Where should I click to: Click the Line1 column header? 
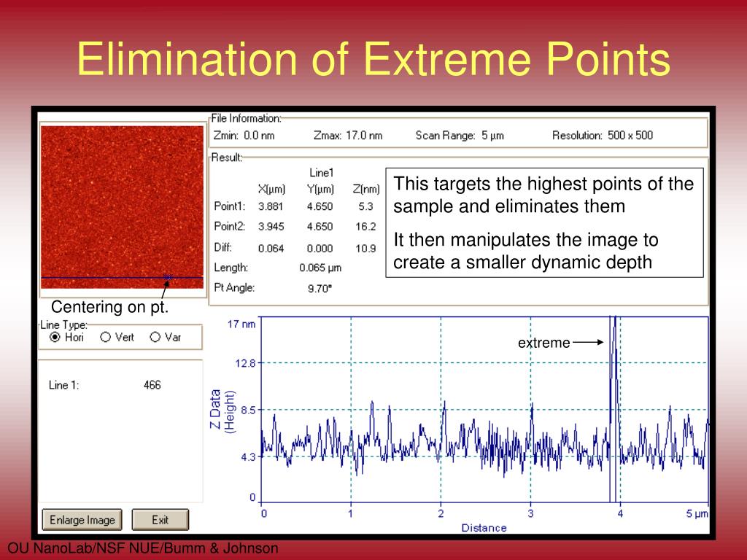322,172
